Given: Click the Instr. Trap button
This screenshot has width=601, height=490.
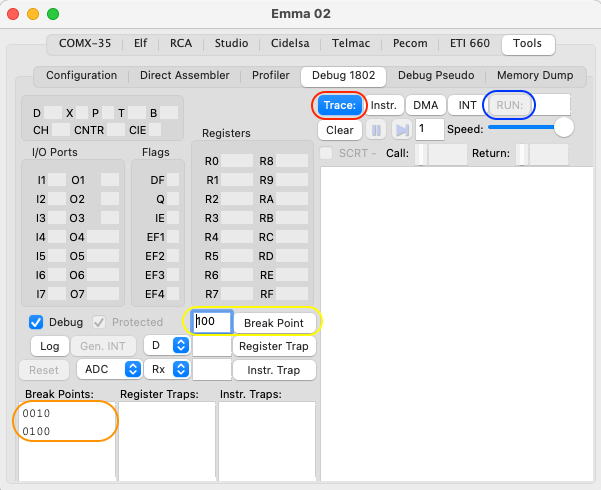Looking at the screenshot, I should [x=274, y=370].
